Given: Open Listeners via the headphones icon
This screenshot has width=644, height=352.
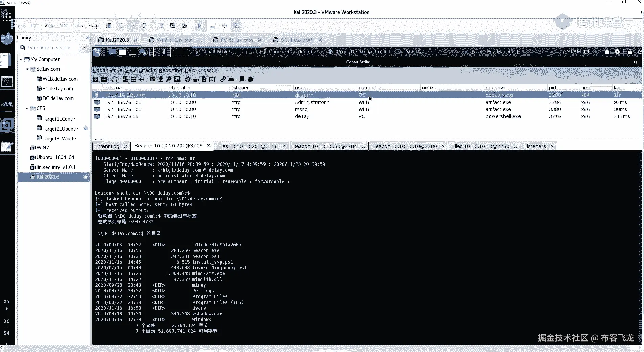Looking at the screenshot, I should 115,79.
